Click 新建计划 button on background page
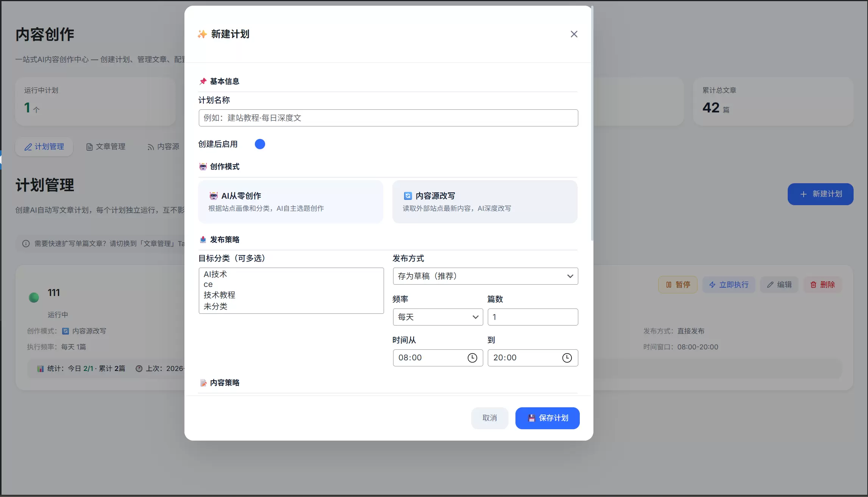 pyautogui.click(x=821, y=194)
